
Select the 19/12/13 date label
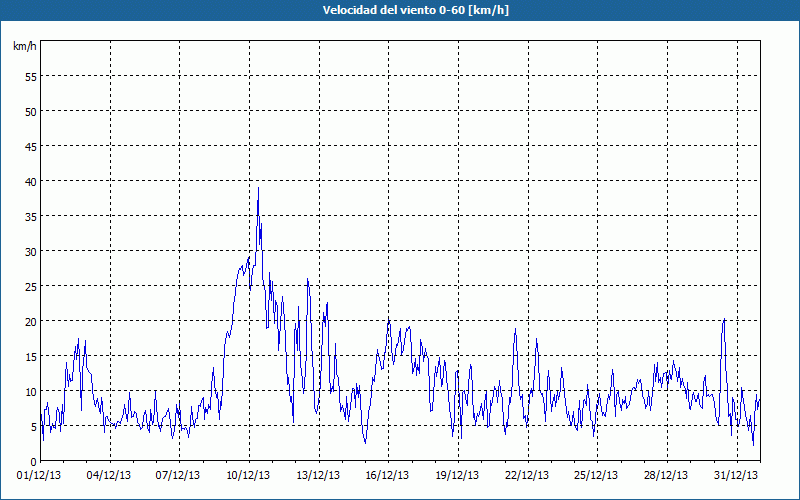point(457,476)
